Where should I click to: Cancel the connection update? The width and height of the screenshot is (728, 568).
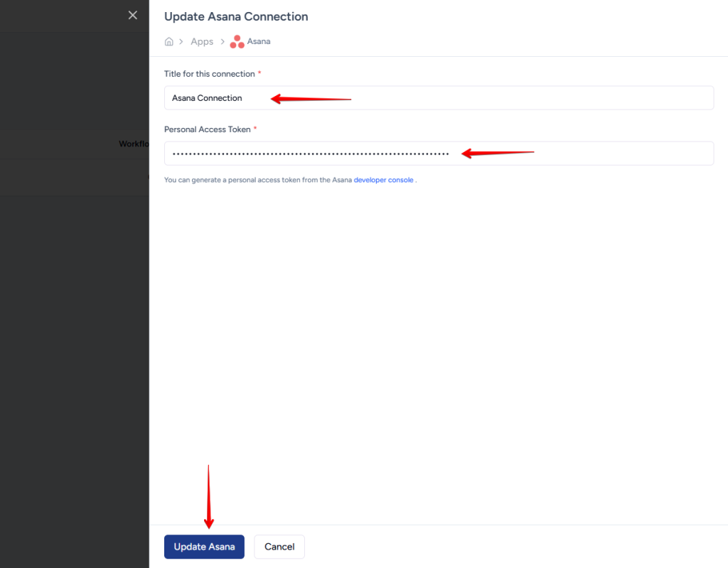click(279, 547)
